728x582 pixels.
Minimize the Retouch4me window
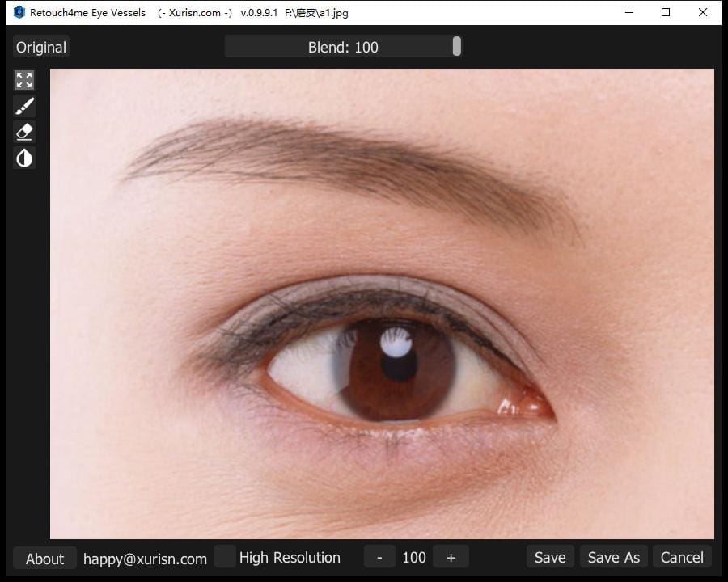(x=628, y=13)
